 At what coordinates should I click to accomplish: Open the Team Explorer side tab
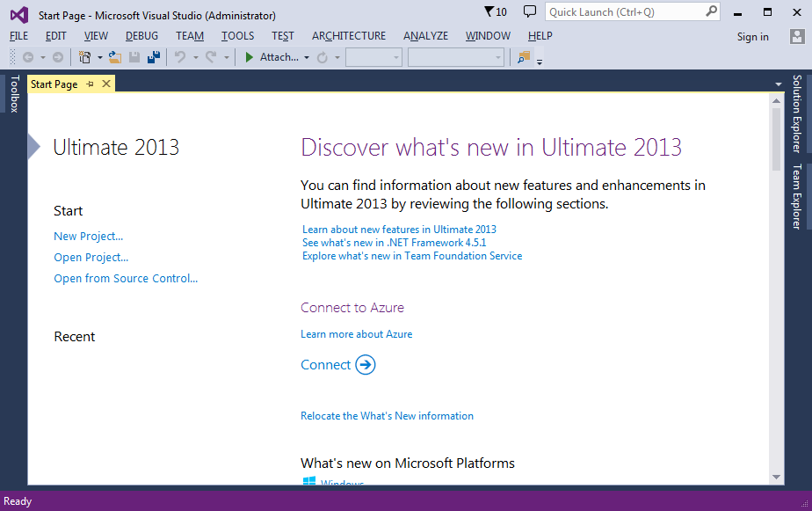tap(797, 196)
